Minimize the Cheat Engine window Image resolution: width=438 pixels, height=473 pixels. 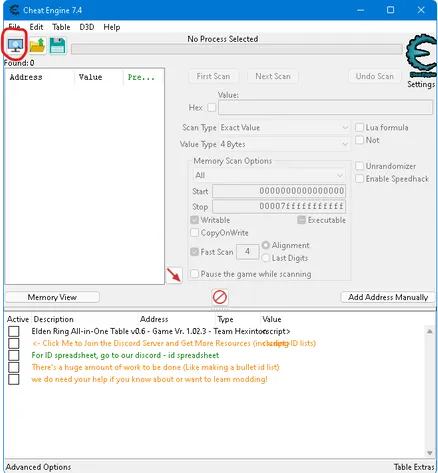[x=360, y=10]
